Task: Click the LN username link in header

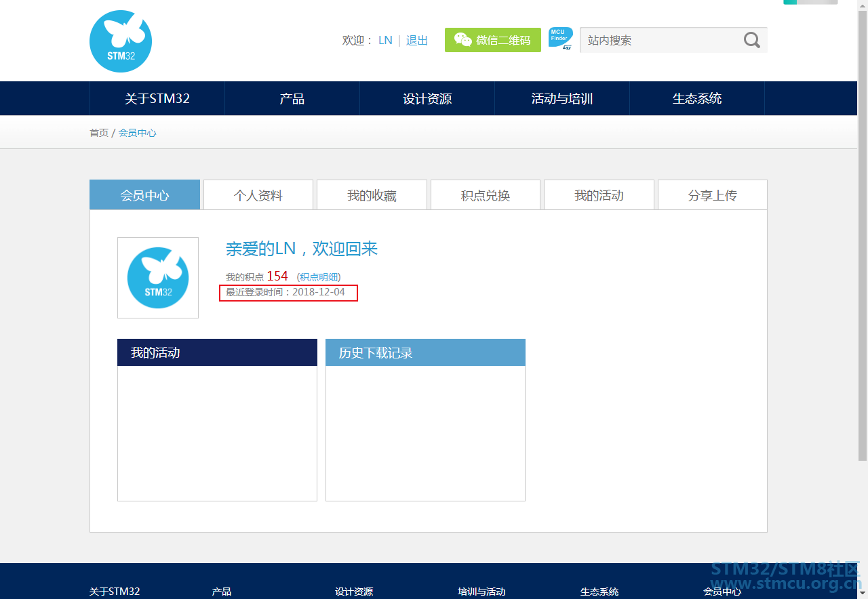Action: pos(385,40)
